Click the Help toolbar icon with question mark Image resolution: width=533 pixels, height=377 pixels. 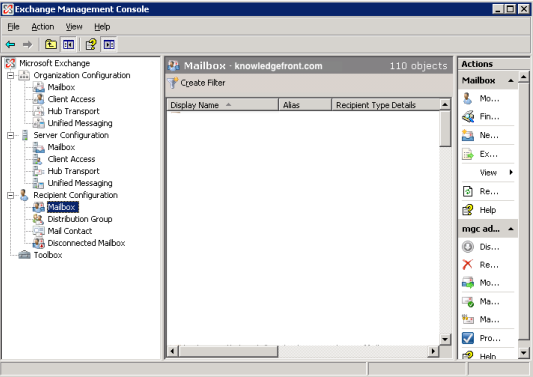pyautogui.click(x=91, y=45)
